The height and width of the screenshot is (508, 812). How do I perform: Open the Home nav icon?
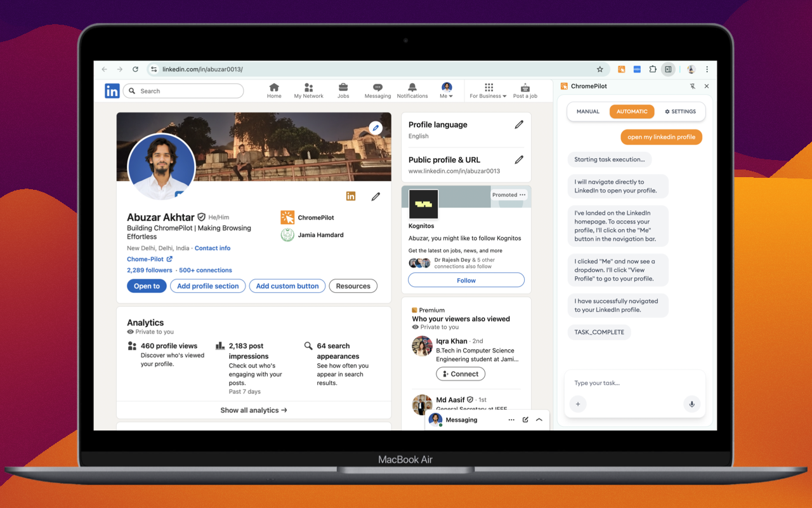(274, 91)
